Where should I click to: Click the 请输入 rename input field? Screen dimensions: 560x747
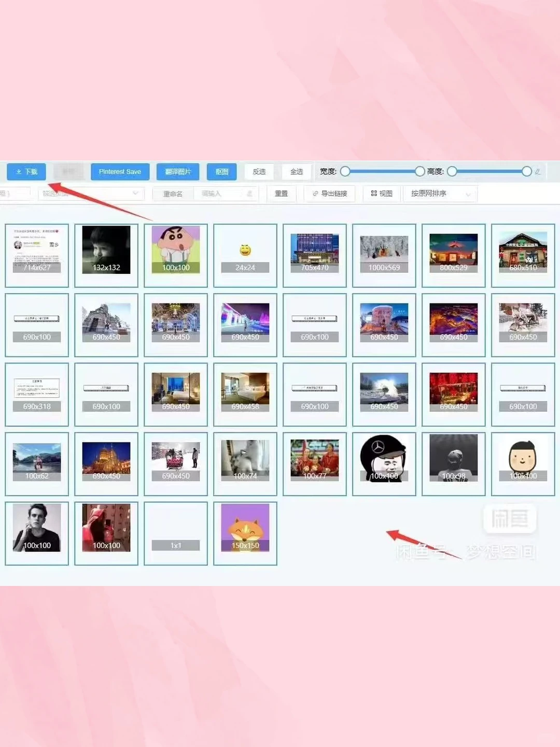[226, 193]
